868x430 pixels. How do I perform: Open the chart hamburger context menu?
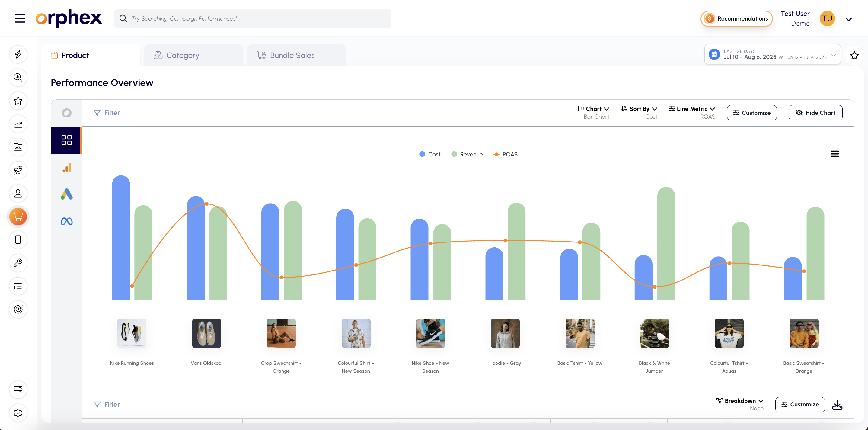834,154
